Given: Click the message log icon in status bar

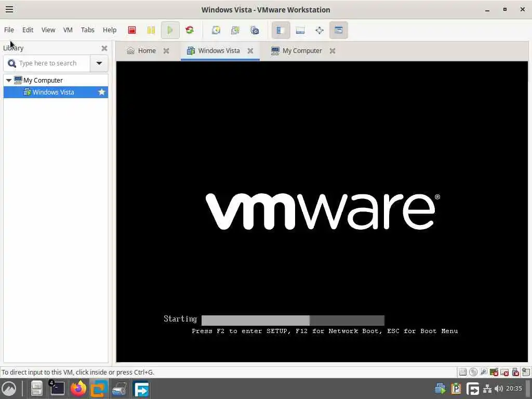Looking at the screenshot, I should (526, 372).
